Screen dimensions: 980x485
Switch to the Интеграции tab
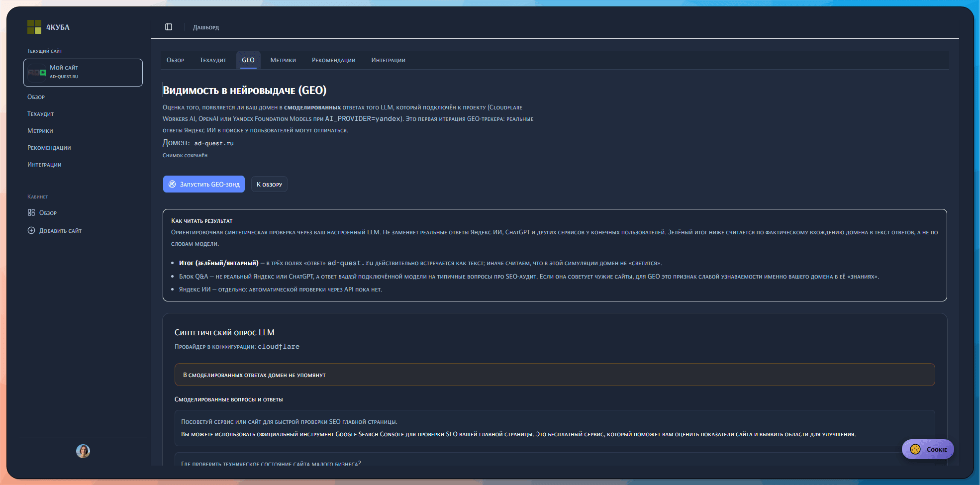388,60
